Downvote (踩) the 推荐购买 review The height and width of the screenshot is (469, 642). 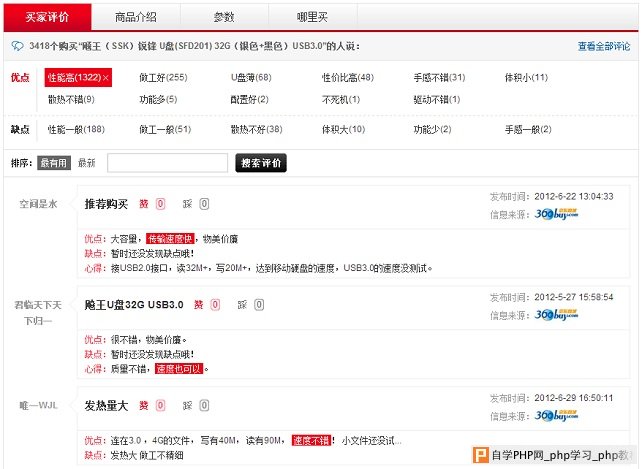click(x=187, y=204)
